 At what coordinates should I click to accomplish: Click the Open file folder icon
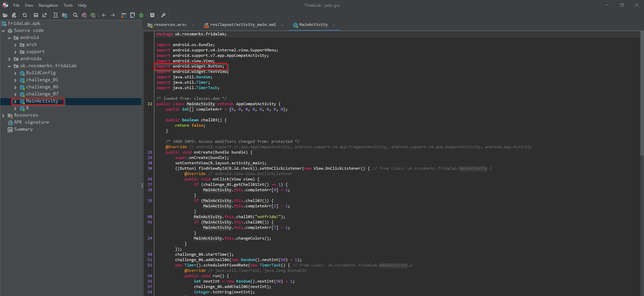[x=5, y=15]
